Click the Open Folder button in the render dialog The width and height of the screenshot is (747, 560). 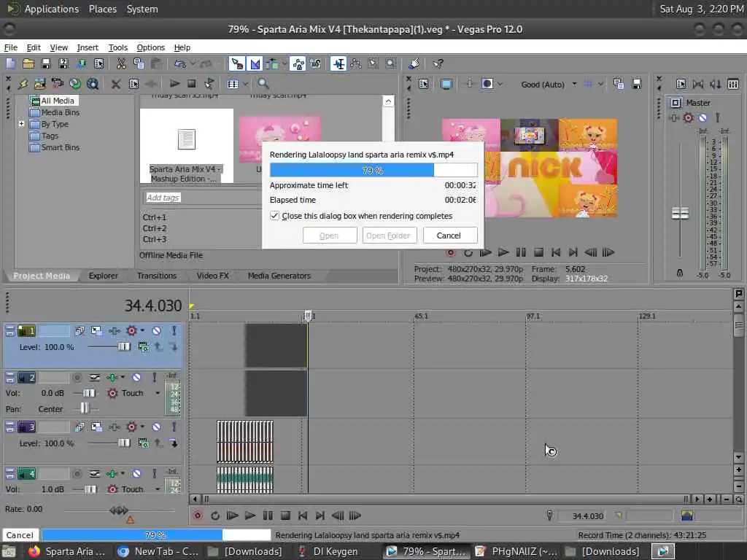390,236
